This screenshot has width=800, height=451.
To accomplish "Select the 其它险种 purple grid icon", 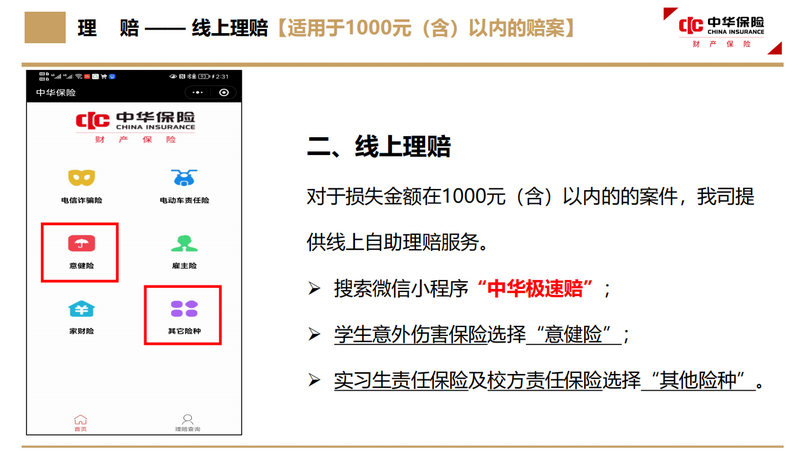I will [184, 309].
